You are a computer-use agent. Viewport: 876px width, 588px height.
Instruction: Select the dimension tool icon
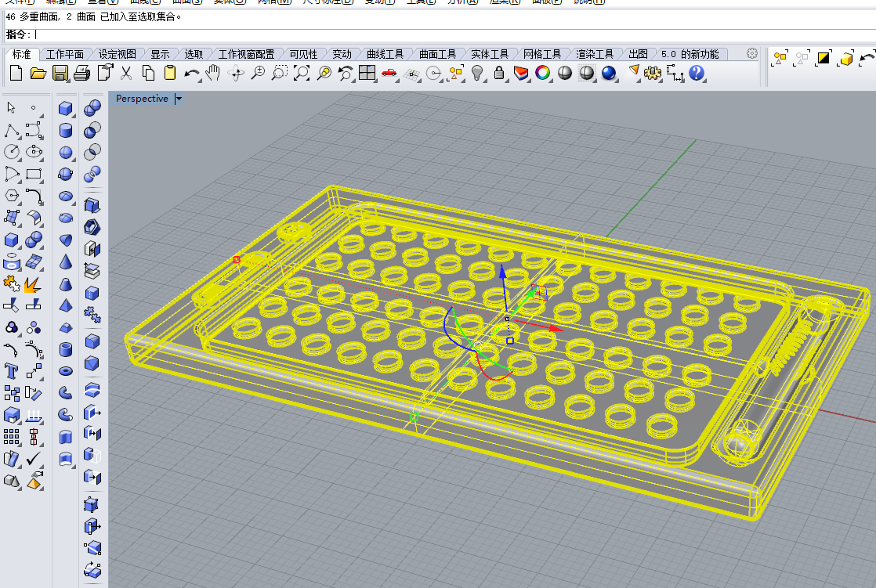pyautogui.click(x=675, y=73)
